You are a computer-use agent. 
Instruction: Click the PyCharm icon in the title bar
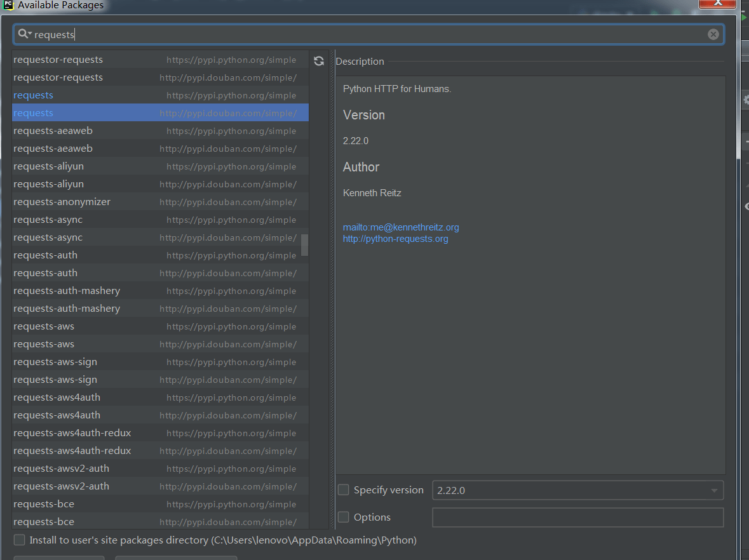click(x=8, y=5)
